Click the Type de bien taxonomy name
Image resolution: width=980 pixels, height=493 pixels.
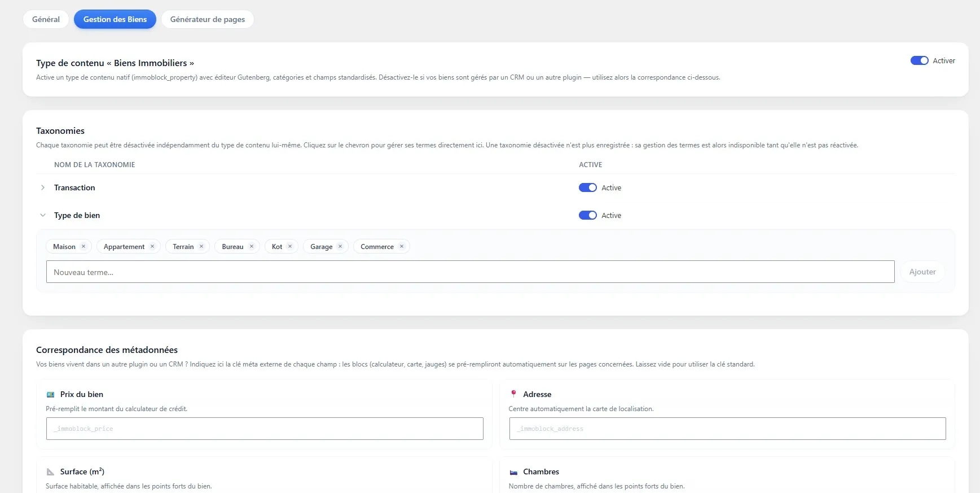point(77,215)
